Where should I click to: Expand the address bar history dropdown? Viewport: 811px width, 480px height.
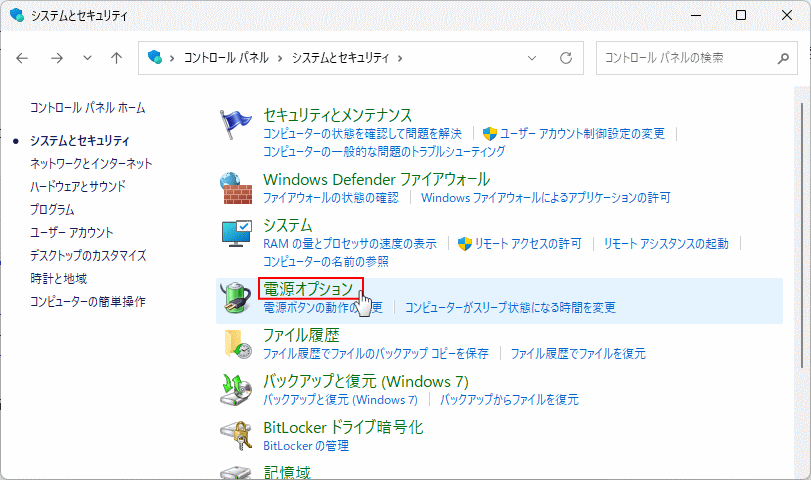532,58
